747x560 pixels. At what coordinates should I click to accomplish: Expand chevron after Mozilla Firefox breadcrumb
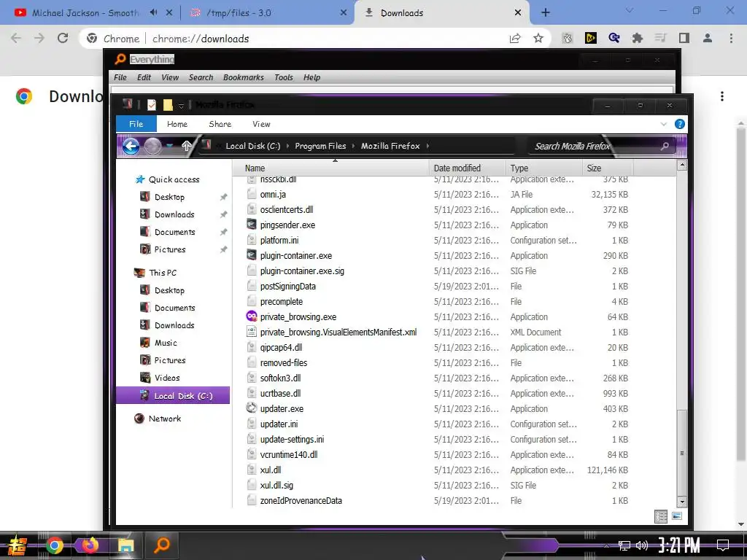pos(427,146)
